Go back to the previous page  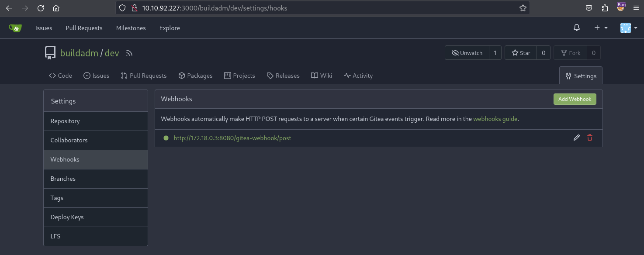point(9,8)
